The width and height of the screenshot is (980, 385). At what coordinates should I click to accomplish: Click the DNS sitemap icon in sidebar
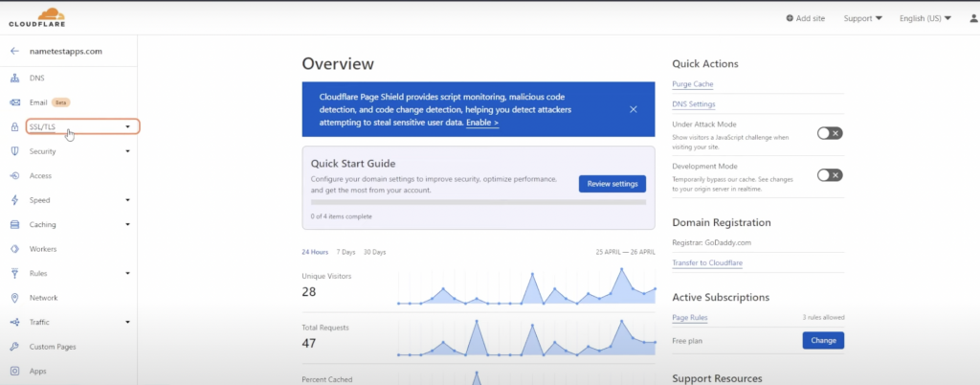(x=15, y=79)
